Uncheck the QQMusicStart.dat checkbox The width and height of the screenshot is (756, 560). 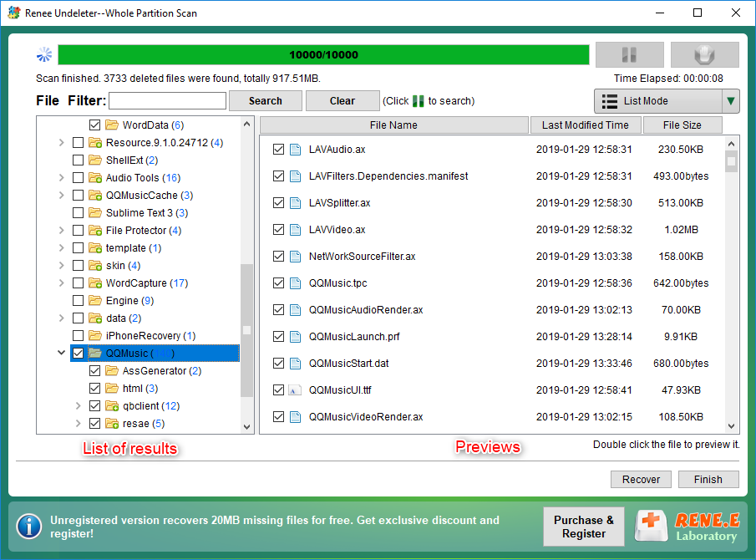[279, 364]
